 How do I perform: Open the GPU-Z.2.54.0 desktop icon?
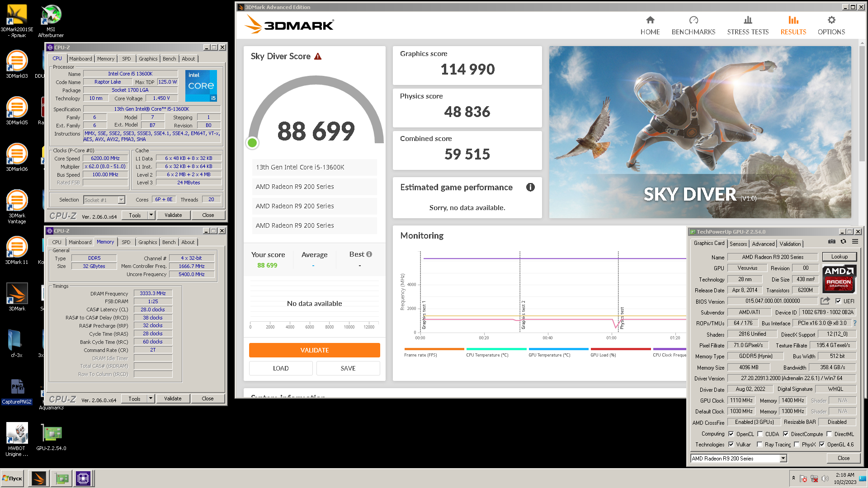click(x=51, y=437)
